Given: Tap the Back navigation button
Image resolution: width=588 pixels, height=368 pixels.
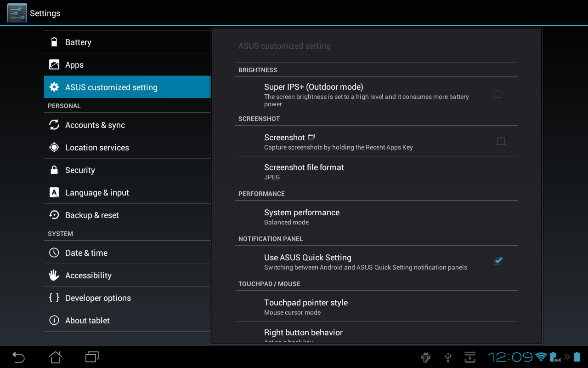Looking at the screenshot, I should coord(18,357).
